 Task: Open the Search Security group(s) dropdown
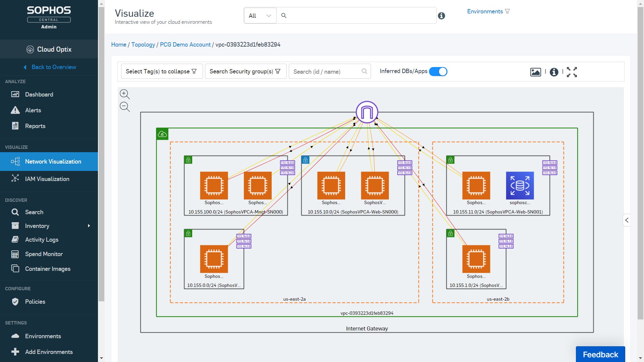[x=245, y=71]
